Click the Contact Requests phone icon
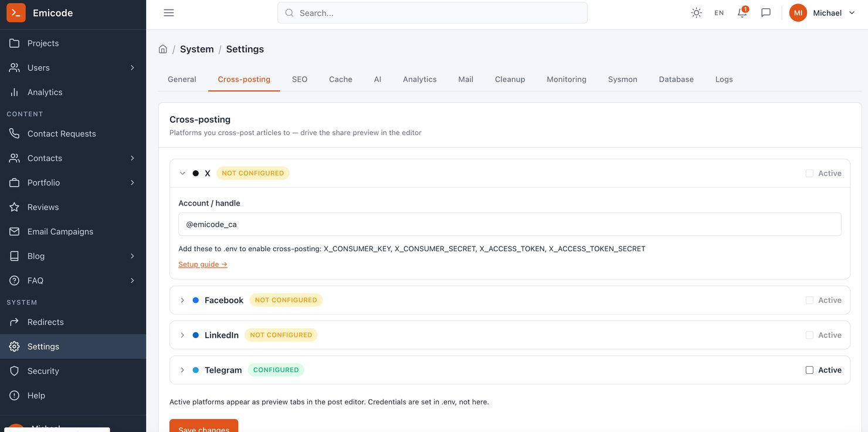The height and width of the screenshot is (432, 868). tap(15, 134)
